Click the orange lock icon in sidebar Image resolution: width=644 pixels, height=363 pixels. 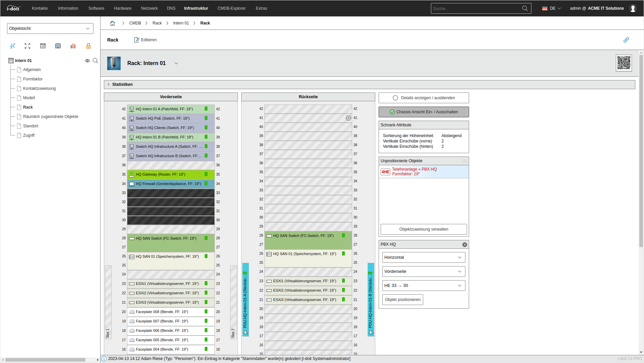click(x=88, y=46)
